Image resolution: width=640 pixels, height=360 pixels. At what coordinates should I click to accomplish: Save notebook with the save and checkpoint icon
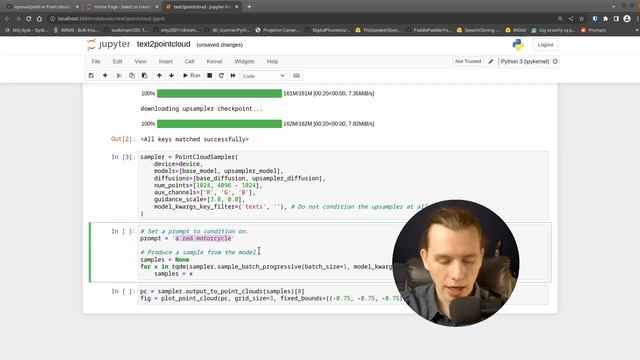pyautogui.click(x=91, y=76)
